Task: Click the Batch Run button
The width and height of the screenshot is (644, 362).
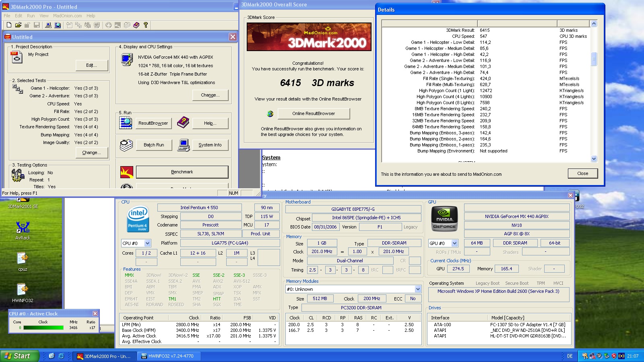Action: pyautogui.click(x=154, y=145)
